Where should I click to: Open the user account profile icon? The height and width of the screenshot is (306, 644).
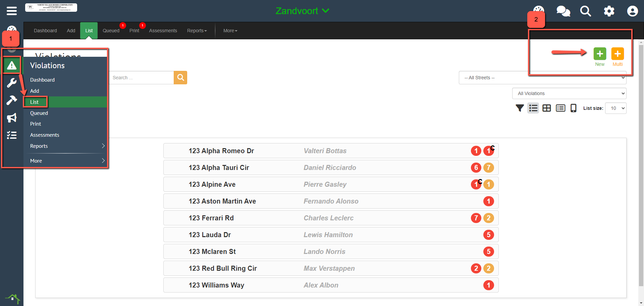(633, 11)
